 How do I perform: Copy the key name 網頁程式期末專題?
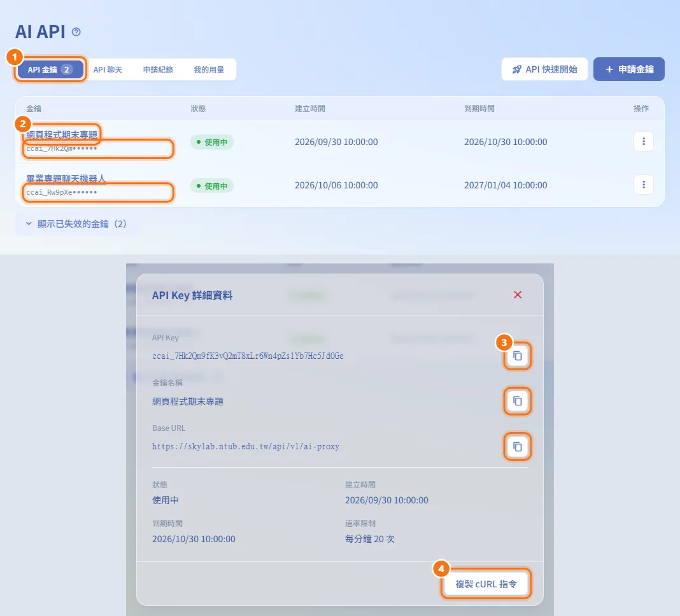click(518, 401)
